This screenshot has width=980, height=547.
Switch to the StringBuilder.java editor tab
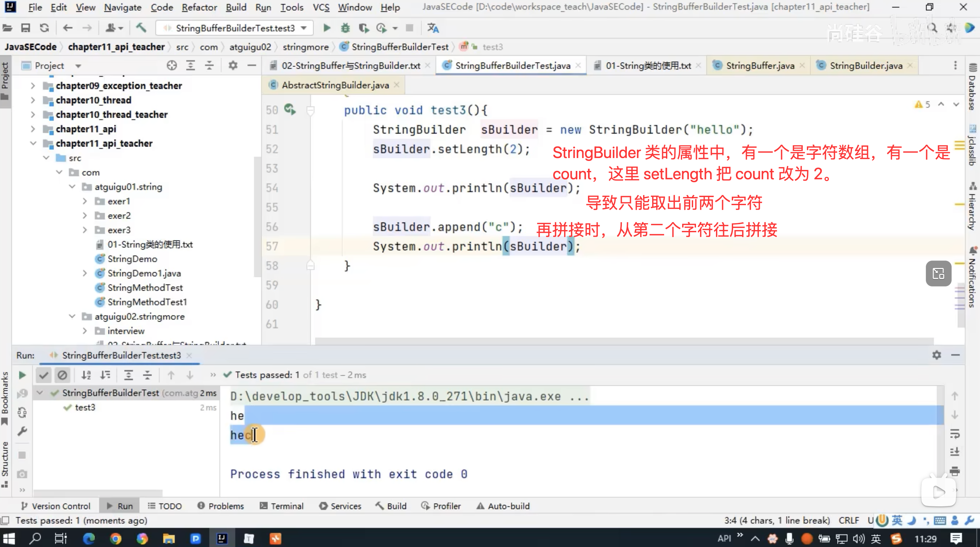click(x=866, y=65)
